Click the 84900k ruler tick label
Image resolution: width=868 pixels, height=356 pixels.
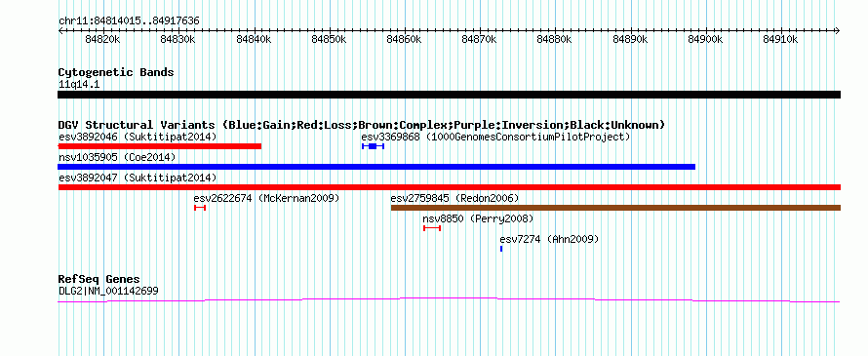[706, 39]
